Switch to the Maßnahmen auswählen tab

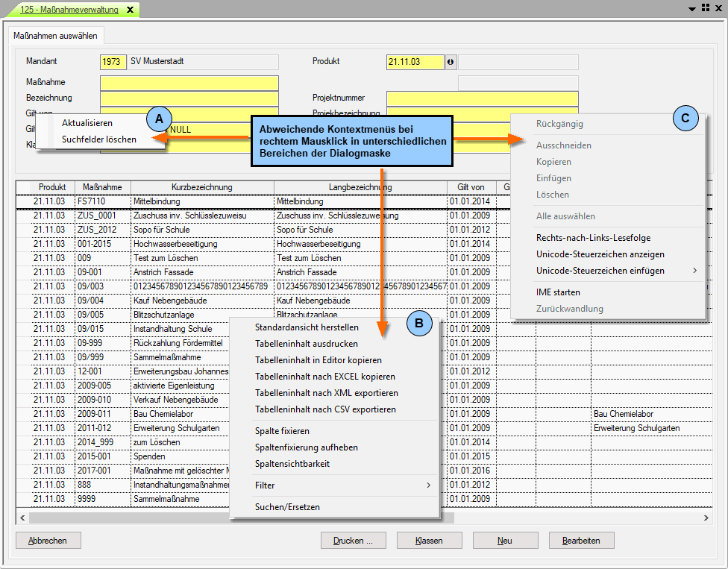55,35
